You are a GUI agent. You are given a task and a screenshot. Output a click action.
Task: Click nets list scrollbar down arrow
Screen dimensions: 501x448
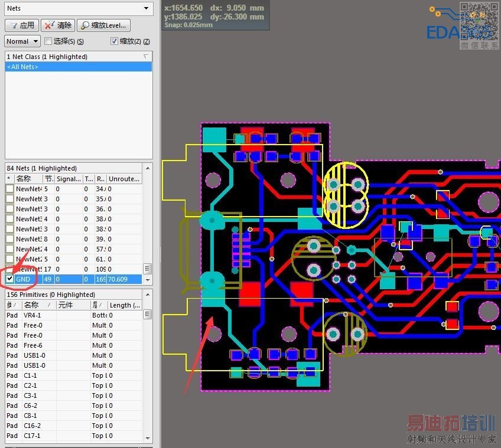148,280
